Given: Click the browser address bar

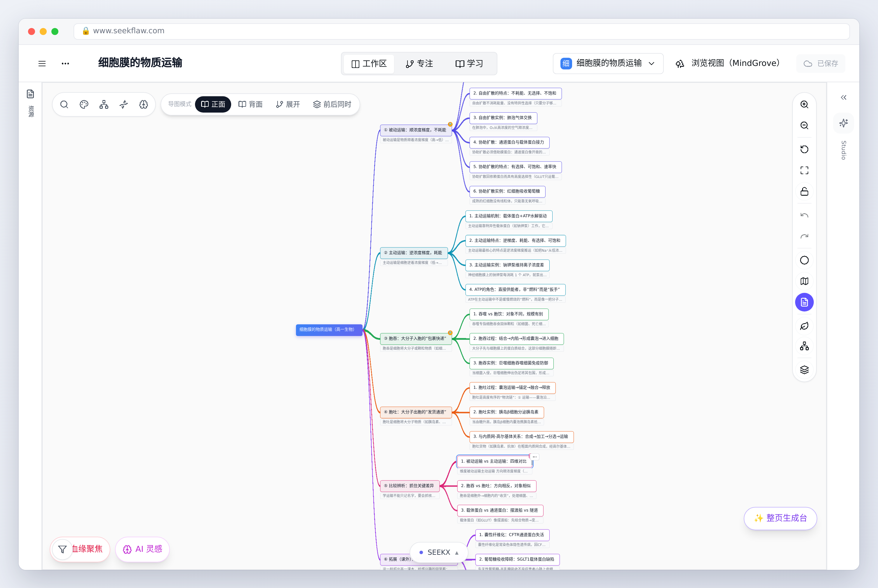Looking at the screenshot, I should click(x=461, y=31).
